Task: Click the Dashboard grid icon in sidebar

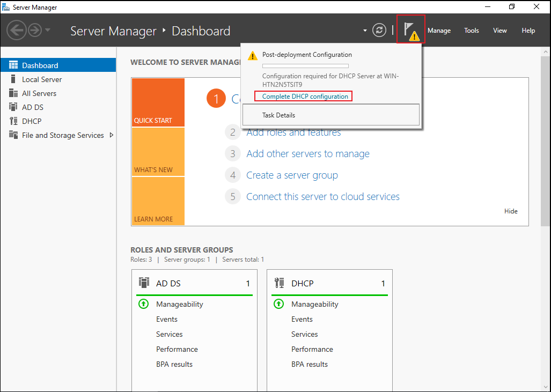Action: 13,65
